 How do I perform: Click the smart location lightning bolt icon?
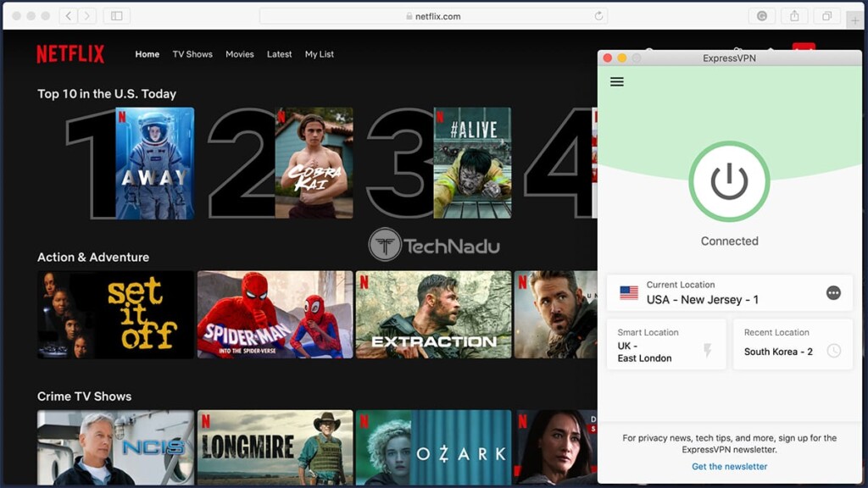708,350
